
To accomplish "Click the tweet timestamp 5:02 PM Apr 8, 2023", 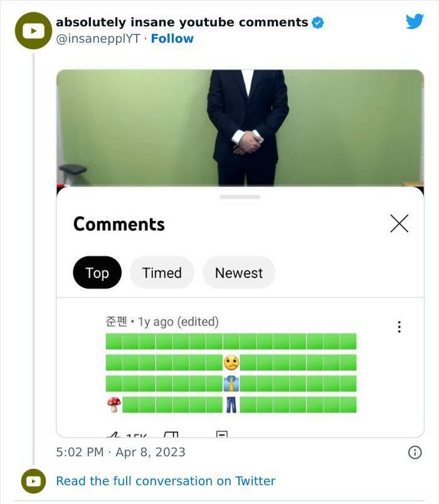I will (121, 452).
